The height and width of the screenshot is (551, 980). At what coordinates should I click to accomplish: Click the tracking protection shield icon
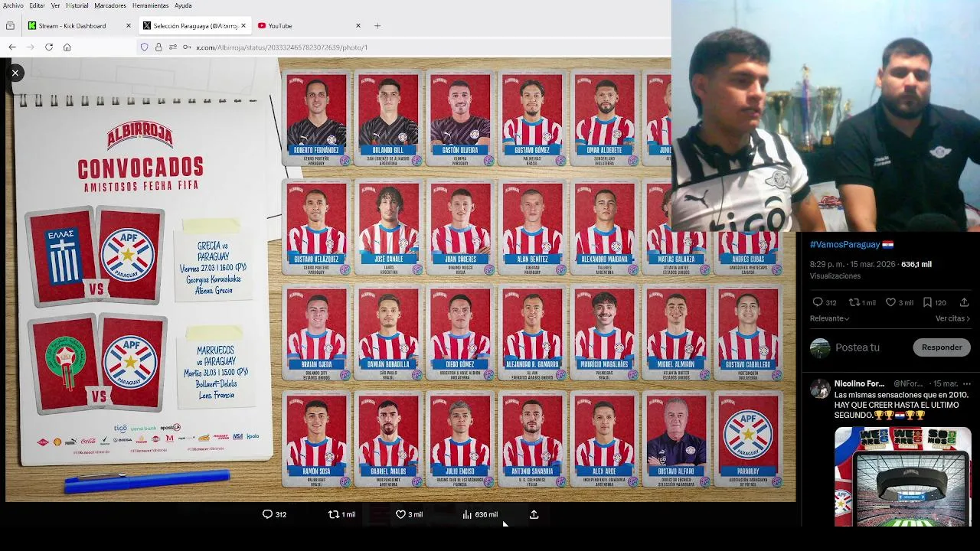coord(144,47)
